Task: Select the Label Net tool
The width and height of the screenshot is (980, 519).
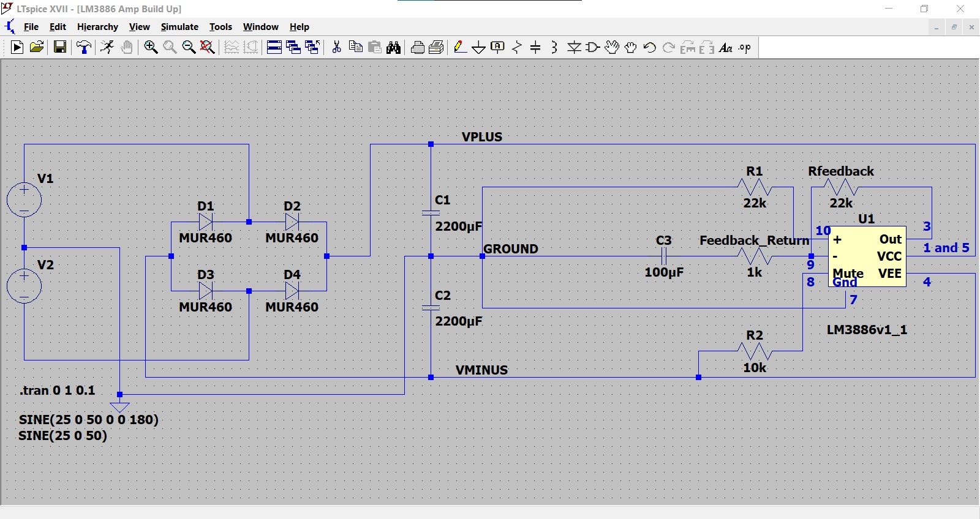Action: click(x=498, y=47)
